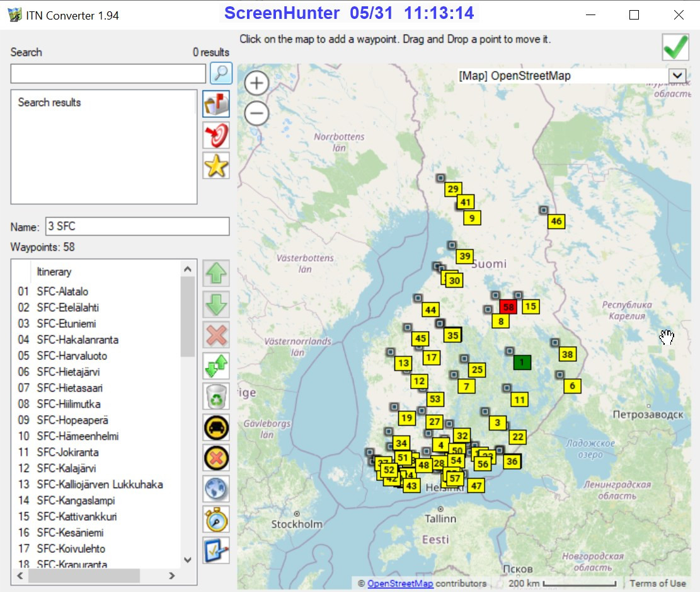Open the OpenStreetMap attribution link
Viewport: 700px width, 592px height.
tap(400, 584)
